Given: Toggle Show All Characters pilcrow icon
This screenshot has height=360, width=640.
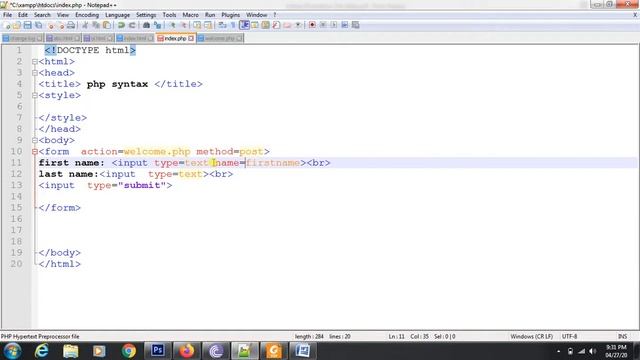Looking at the screenshot, I should pyautogui.click(x=233, y=25).
